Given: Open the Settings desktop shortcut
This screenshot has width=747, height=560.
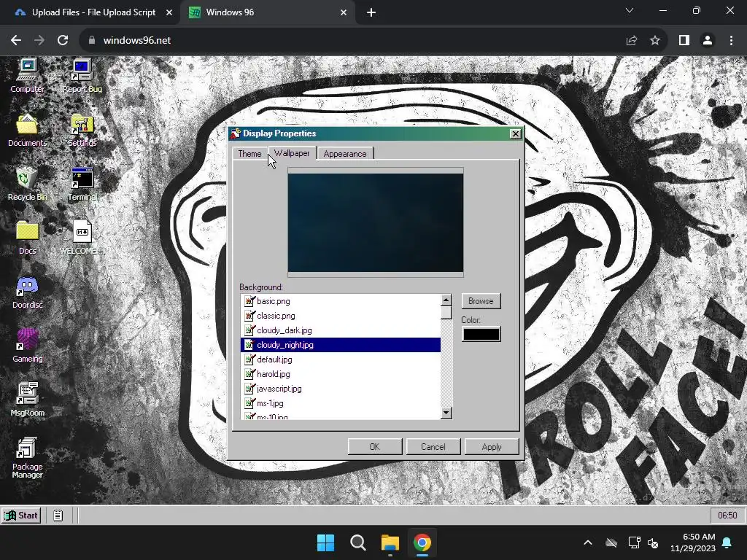Looking at the screenshot, I should [x=82, y=130].
